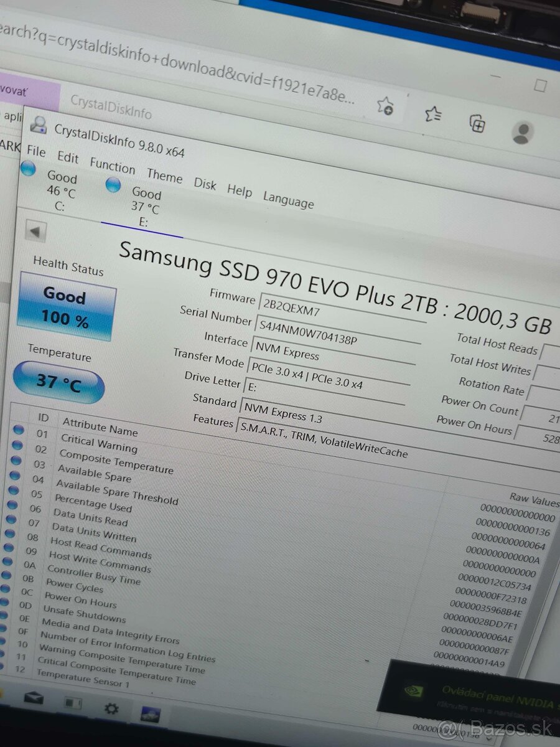The width and height of the screenshot is (560, 747).
Task: Click the Interface field NVM Express
Action: point(333,353)
